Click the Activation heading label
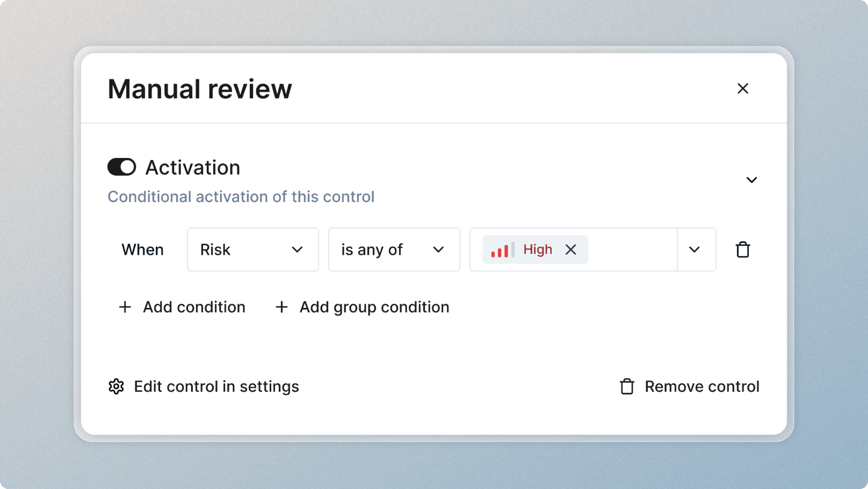The height and width of the screenshot is (489, 868). pos(193,168)
